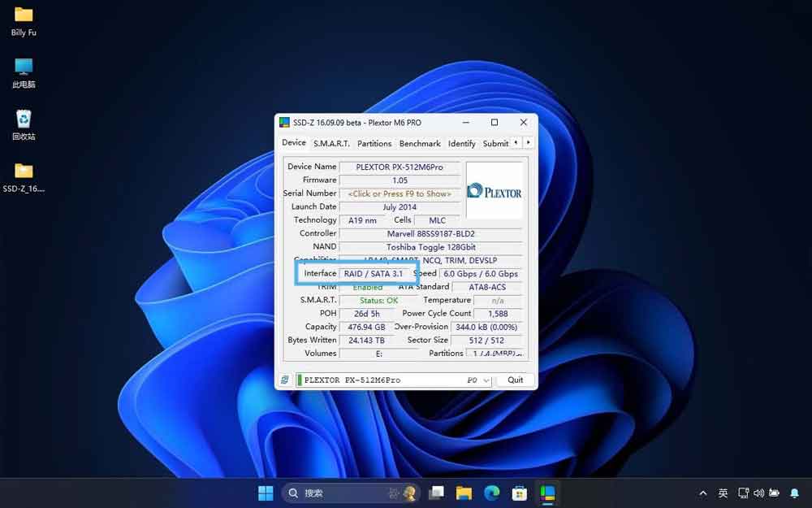Open the Partitions tab
The height and width of the screenshot is (508, 812).
pos(374,144)
